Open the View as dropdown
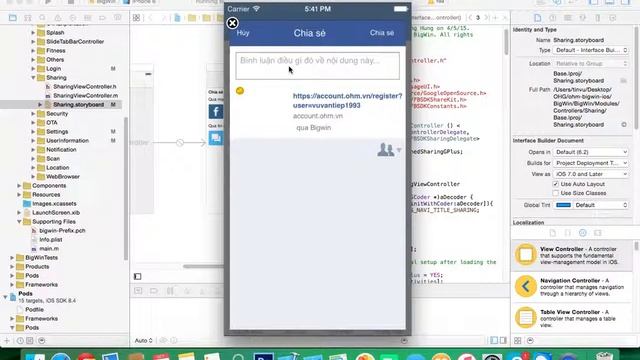Screen dimensions: 640x360 click(x=591, y=174)
